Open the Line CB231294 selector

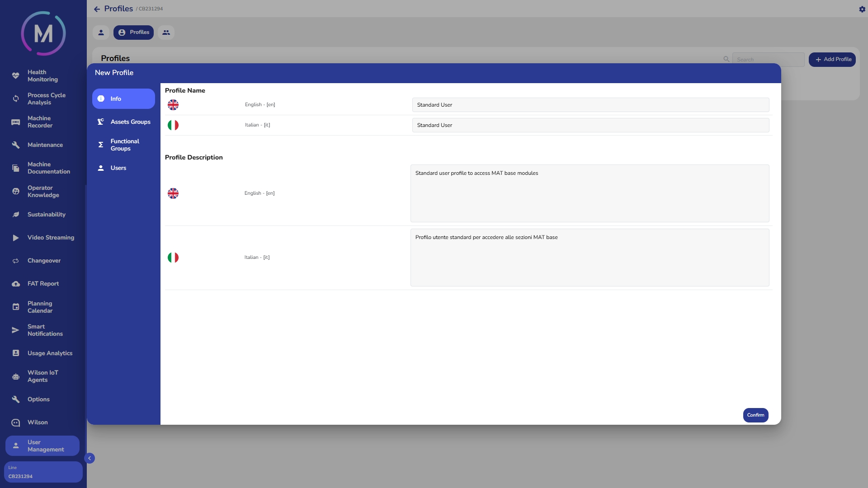pos(43,472)
